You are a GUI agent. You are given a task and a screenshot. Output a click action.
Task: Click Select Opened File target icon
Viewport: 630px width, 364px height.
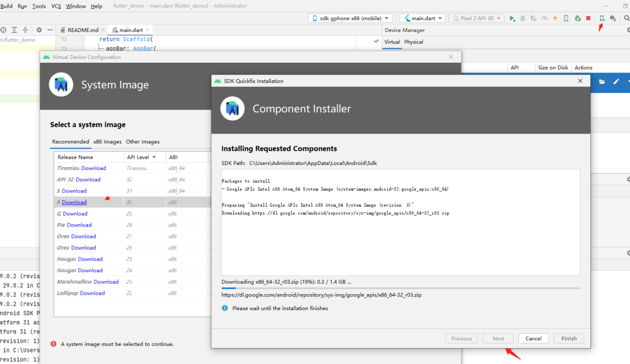[x=4, y=30]
